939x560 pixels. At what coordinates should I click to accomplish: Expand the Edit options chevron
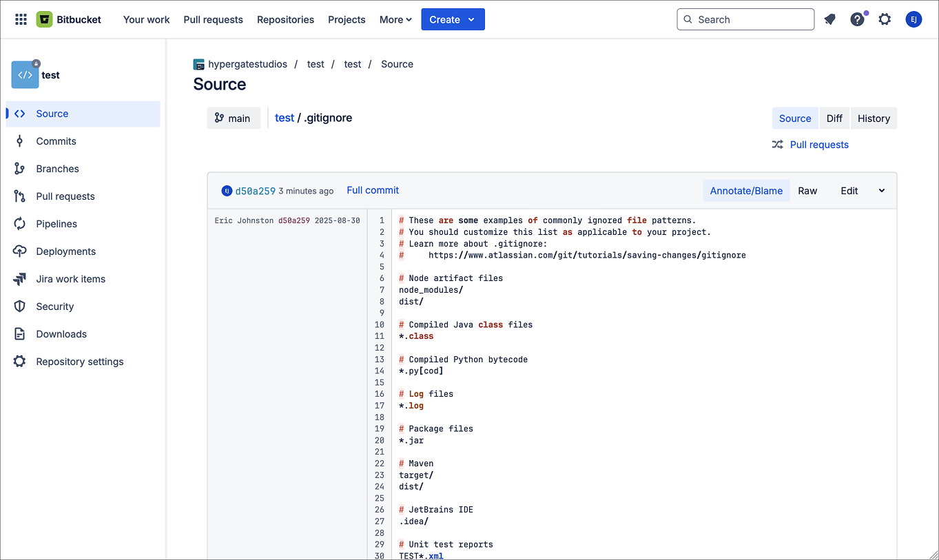click(882, 191)
